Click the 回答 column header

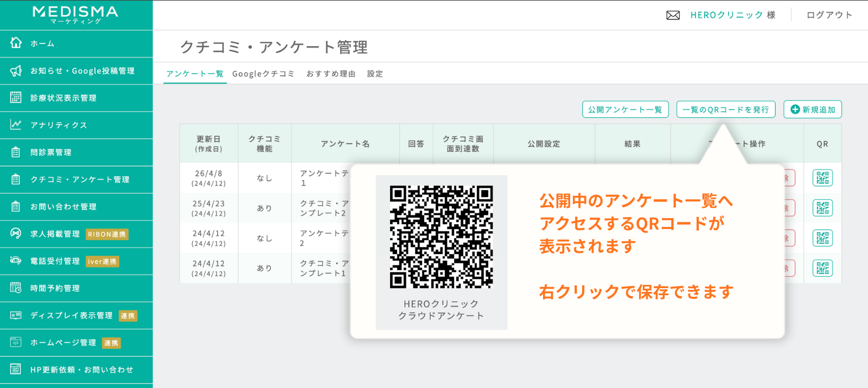pos(416,144)
